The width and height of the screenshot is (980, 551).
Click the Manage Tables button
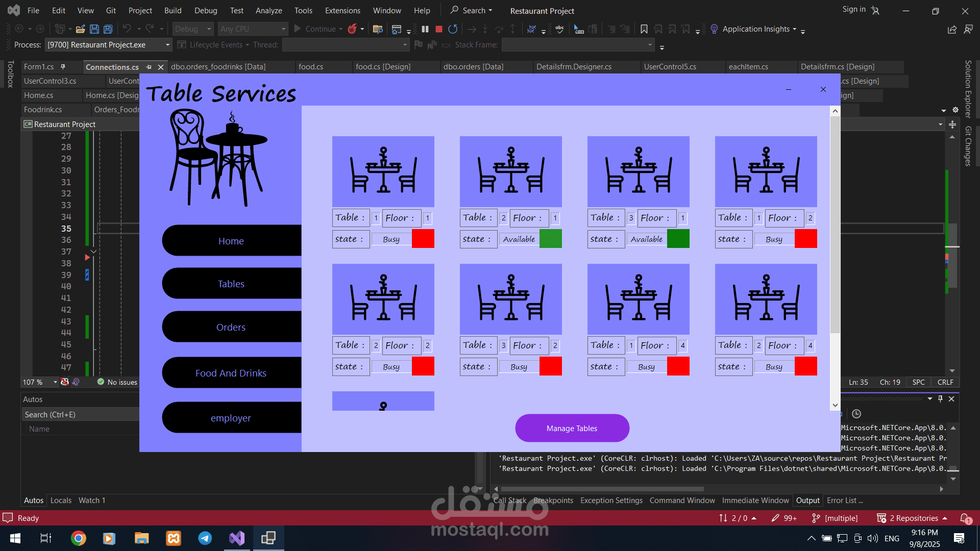(572, 429)
